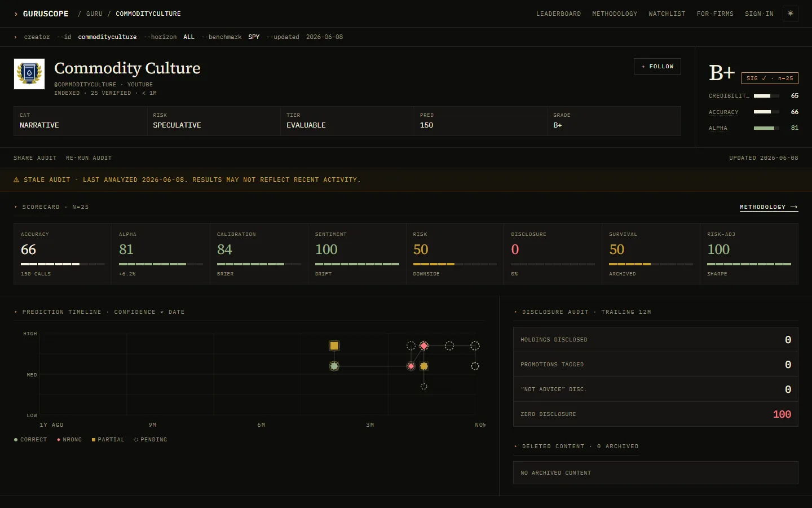Go to GURU breadcrumb link
Screen dimensions: 812x508
[94, 14]
